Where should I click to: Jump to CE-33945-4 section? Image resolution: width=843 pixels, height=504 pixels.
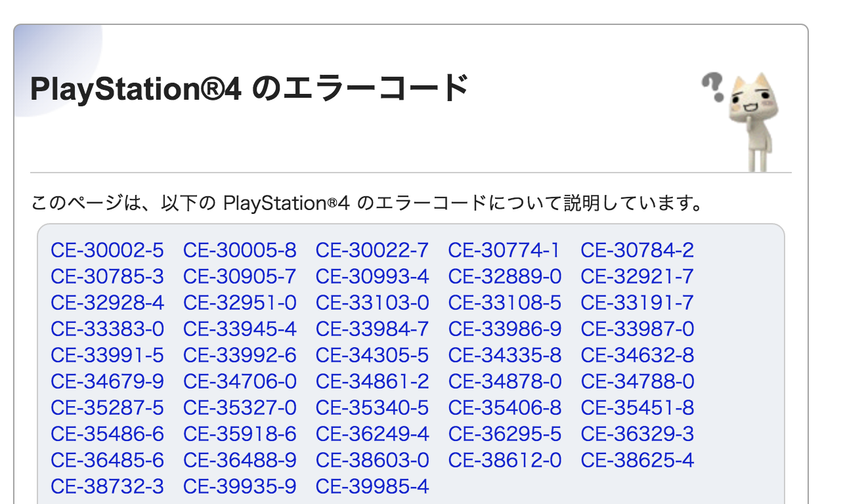240,329
